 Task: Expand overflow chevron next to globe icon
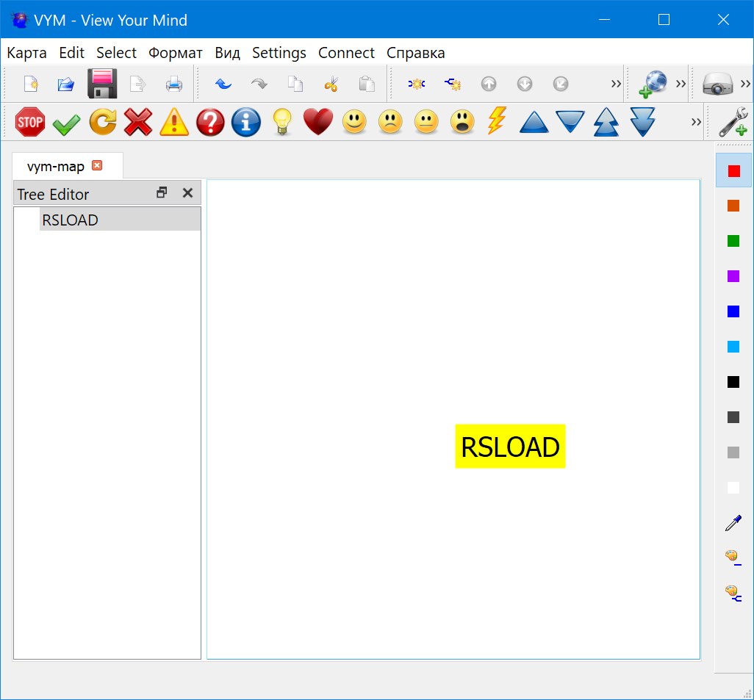[681, 84]
